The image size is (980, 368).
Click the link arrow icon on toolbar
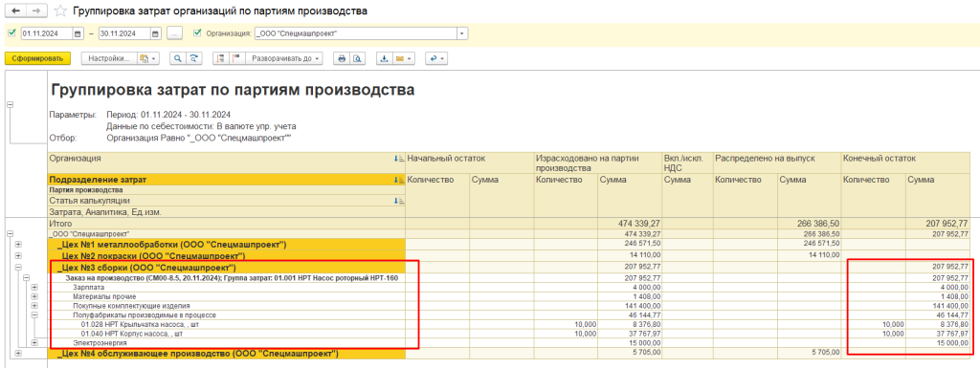[x=433, y=58]
